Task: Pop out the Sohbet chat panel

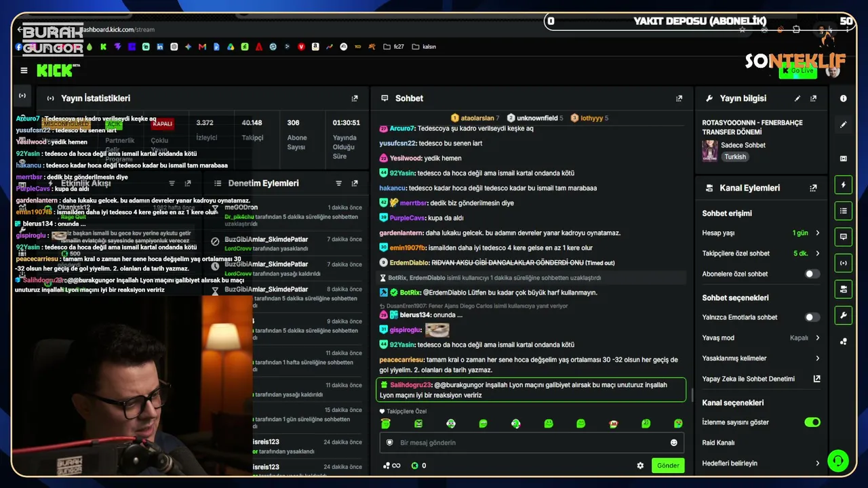Action: pyautogui.click(x=679, y=98)
